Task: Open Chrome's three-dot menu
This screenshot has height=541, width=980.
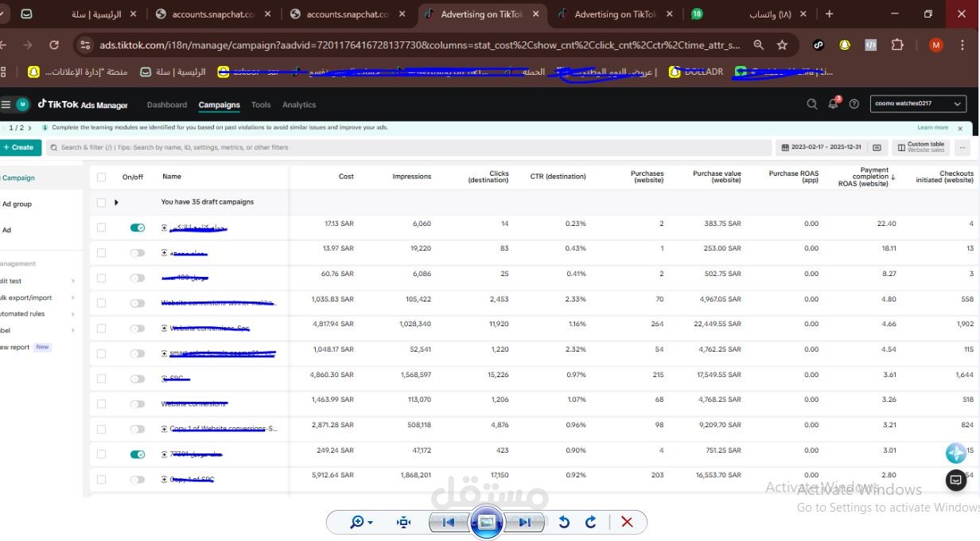Action: [x=963, y=45]
